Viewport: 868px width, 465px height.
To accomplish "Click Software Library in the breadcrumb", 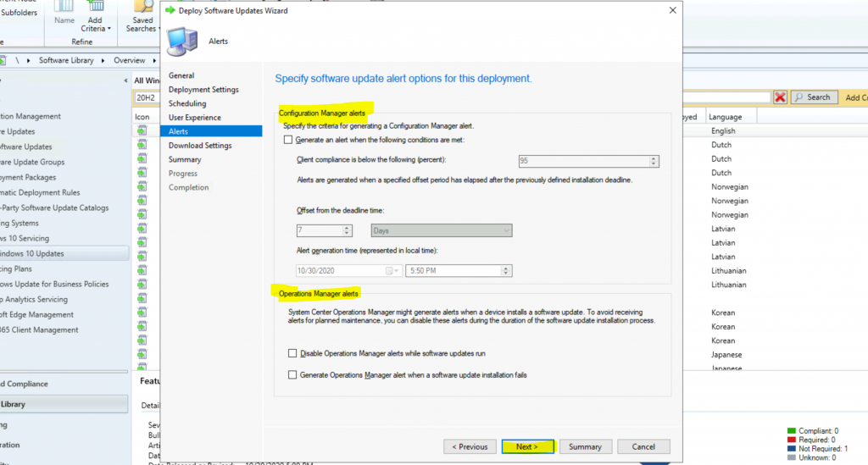I will [66, 60].
